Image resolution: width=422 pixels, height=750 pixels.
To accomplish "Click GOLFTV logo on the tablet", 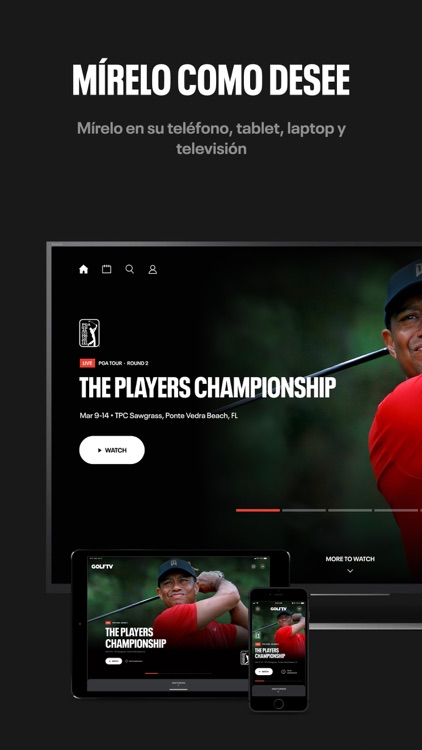I will point(102,566).
